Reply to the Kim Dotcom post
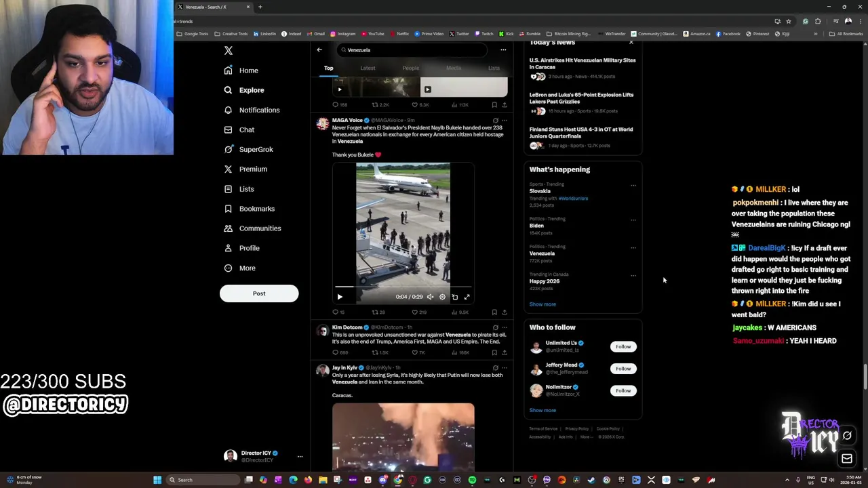 tap(339, 352)
